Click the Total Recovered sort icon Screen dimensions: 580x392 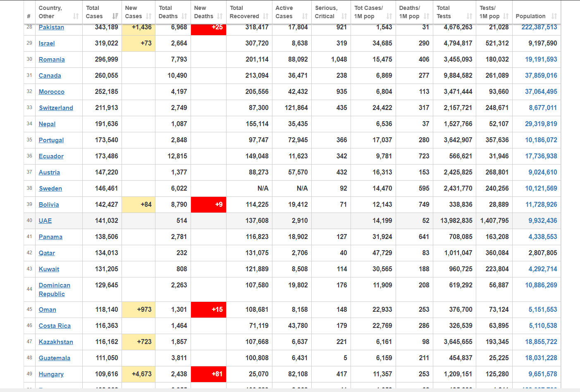coord(265,16)
